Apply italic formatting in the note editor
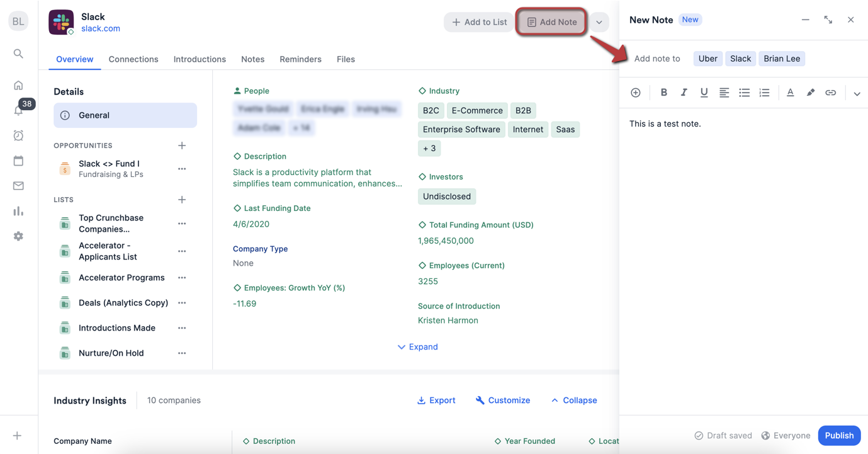 [684, 93]
